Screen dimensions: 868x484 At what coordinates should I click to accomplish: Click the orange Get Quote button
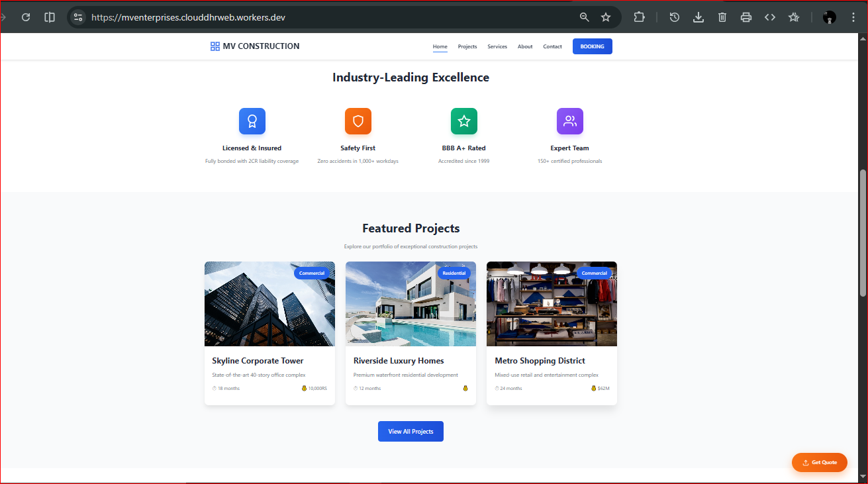(819, 462)
